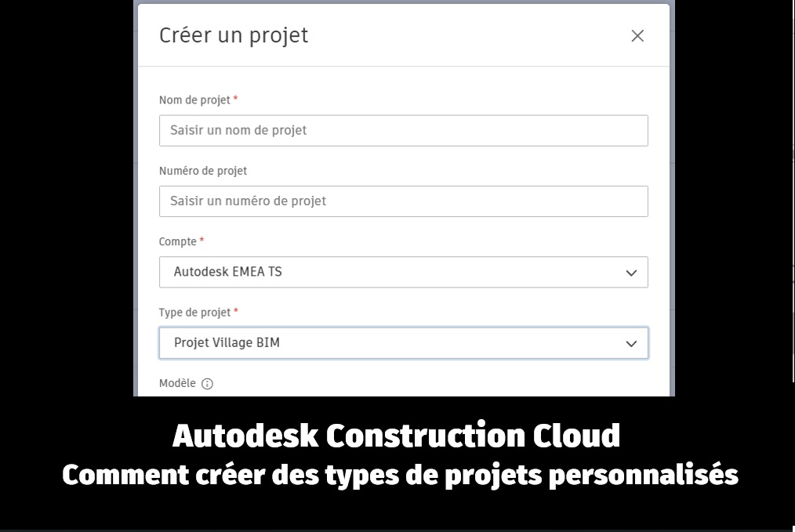
Task: Click the circled i next to Modèle
Action: click(205, 383)
